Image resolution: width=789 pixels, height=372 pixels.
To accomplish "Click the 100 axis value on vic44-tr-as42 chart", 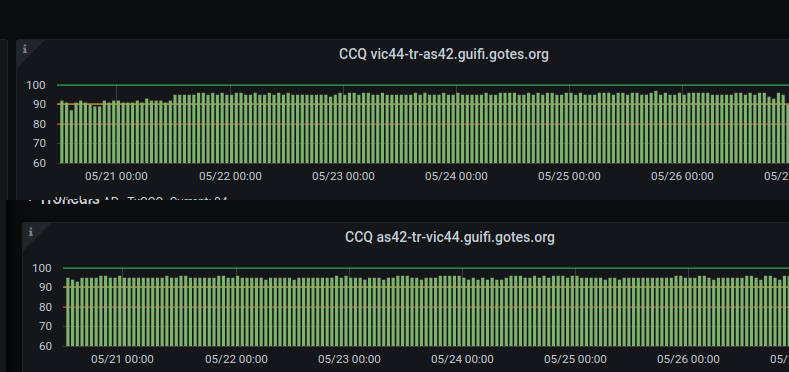I will coord(36,85).
